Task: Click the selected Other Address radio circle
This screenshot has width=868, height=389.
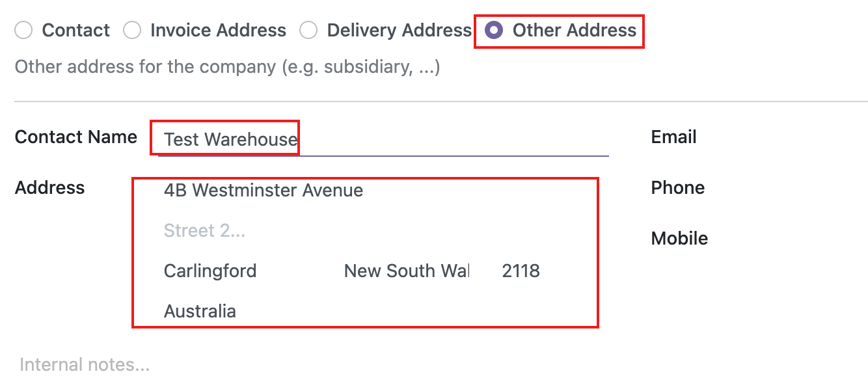Action: (x=495, y=31)
